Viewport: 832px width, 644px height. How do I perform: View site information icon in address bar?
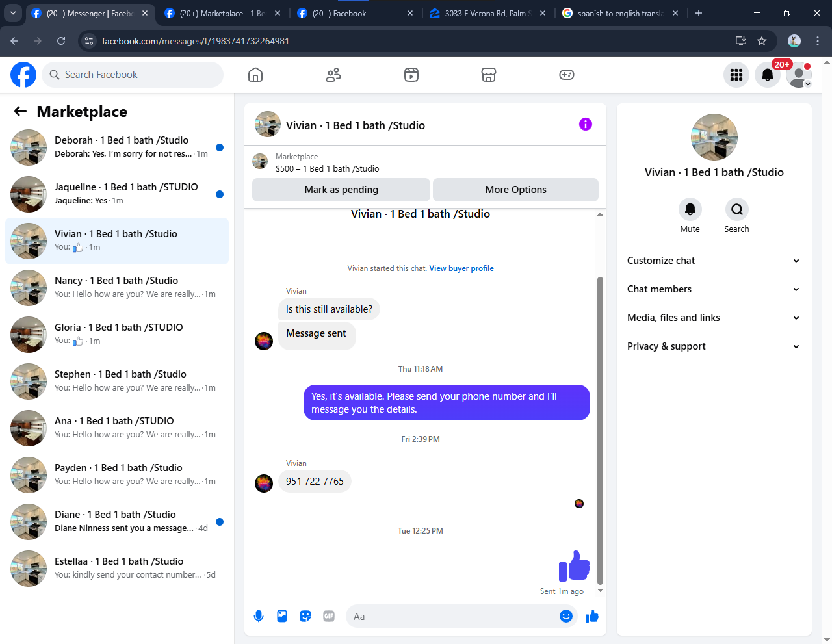coord(89,41)
